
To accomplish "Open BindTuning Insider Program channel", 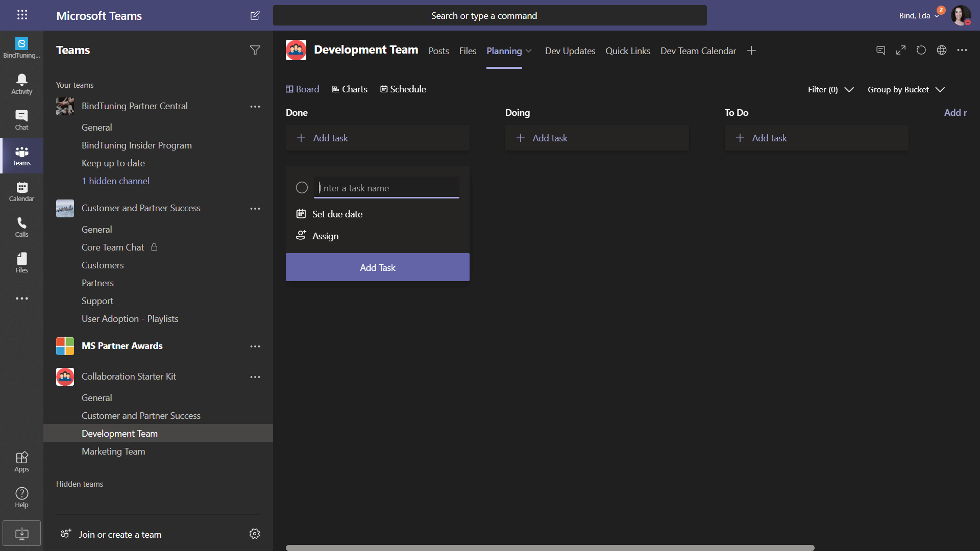I will click(137, 145).
